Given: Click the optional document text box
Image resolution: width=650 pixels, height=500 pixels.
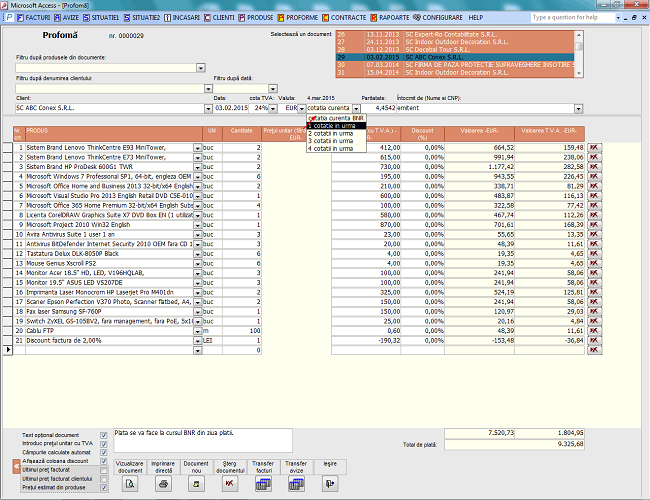Looking at the screenshot, I should point(203,440).
